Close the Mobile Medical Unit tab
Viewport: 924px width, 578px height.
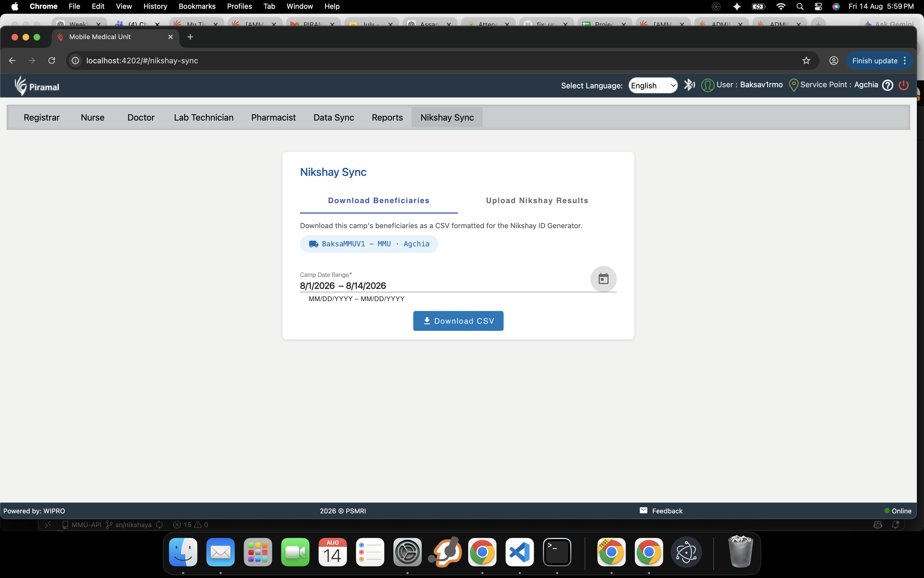pos(170,37)
